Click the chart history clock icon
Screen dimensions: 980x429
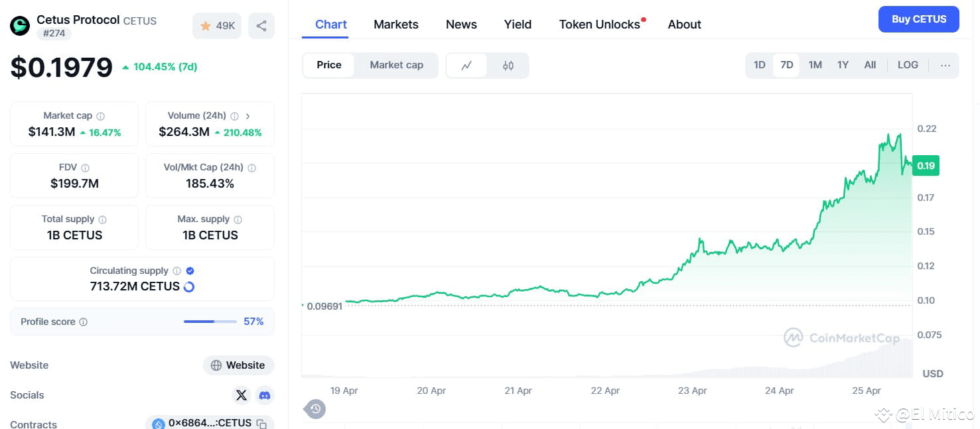click(x=315, y=409)
